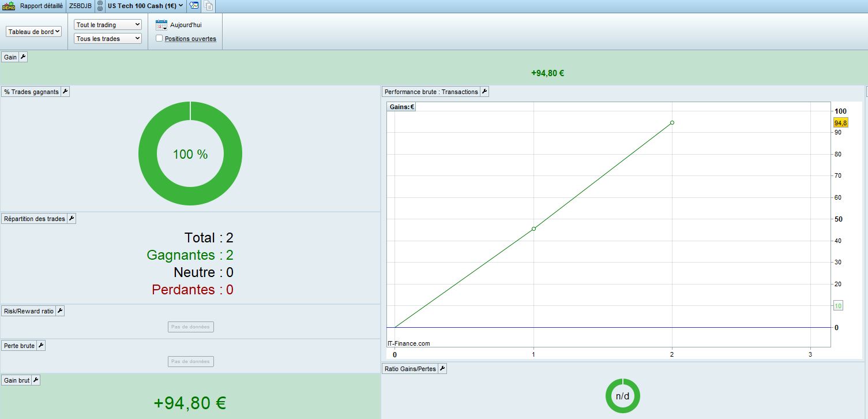Open wrench settings for Perte brute
868x419 pixels.
pyautogui.click(x=40, y=346)
